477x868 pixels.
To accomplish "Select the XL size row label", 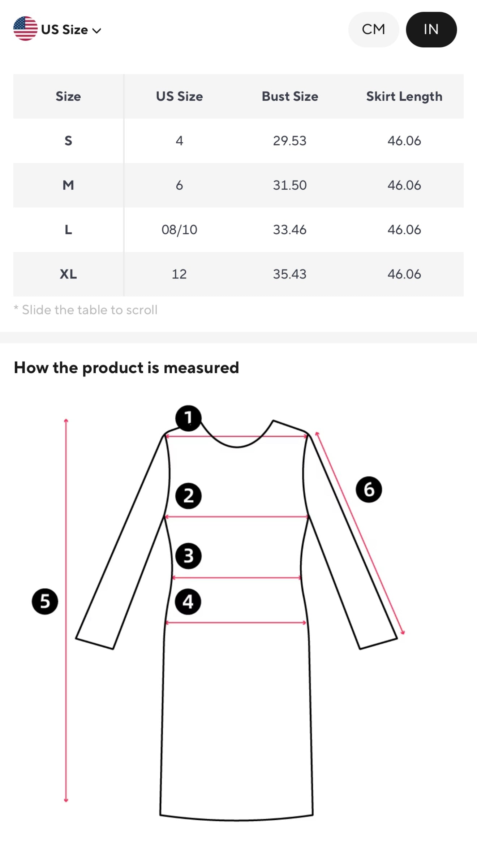I will pos(68,274).
